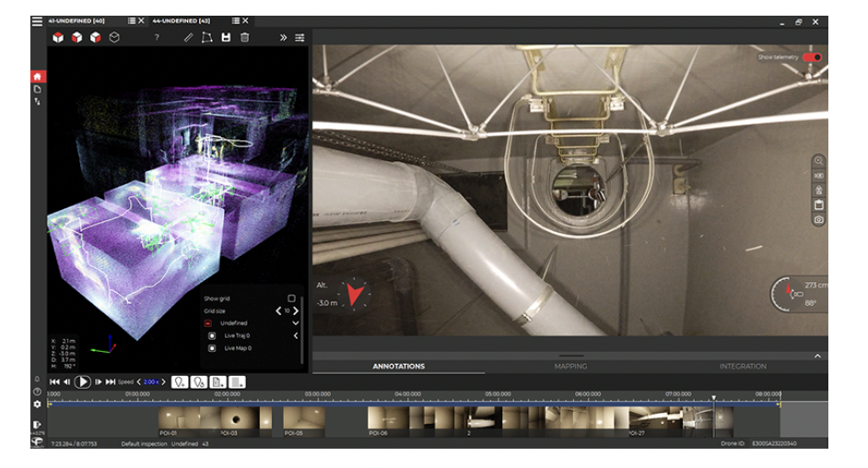Click the trash delete icon
Image resolution: width=868 pixels, height=468 pixels.
point(245,37)
